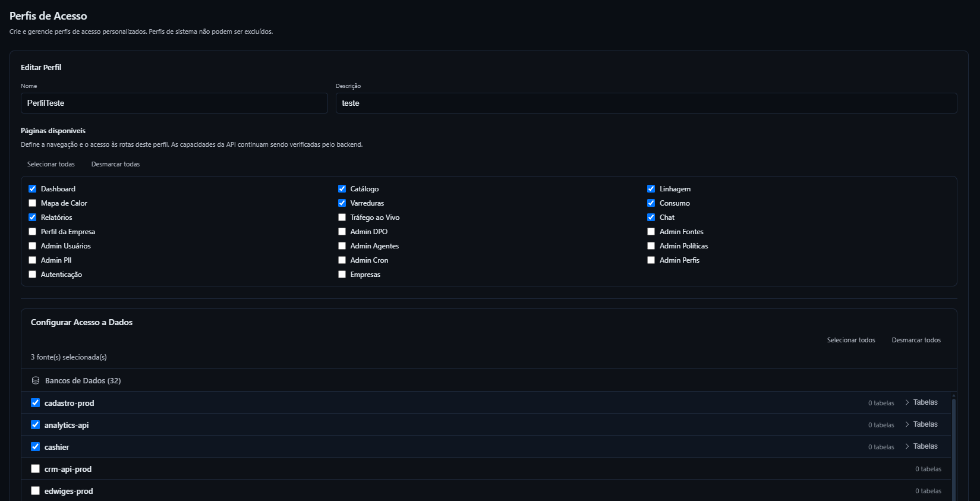This screenshot has height=501, width=980.
Task: Click '0 tabelas' count for cashier
Action: click(881, 447)
